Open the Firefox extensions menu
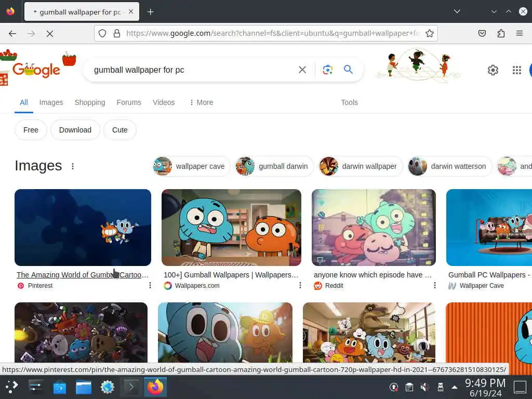The image size is (532, 399). click(x=501, y=33)
